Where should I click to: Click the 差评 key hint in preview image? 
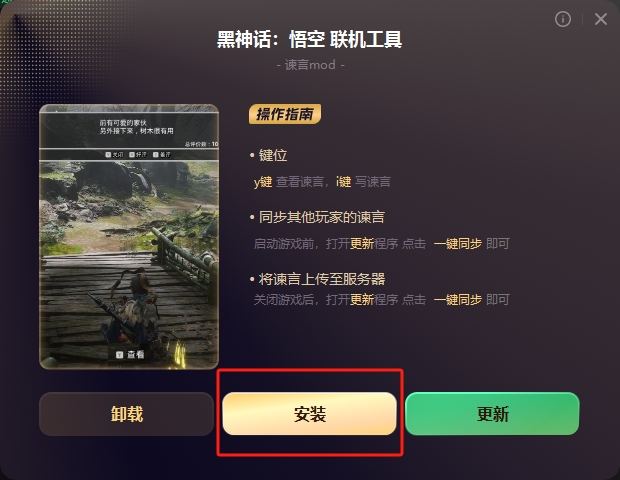[x=162, y=155]
